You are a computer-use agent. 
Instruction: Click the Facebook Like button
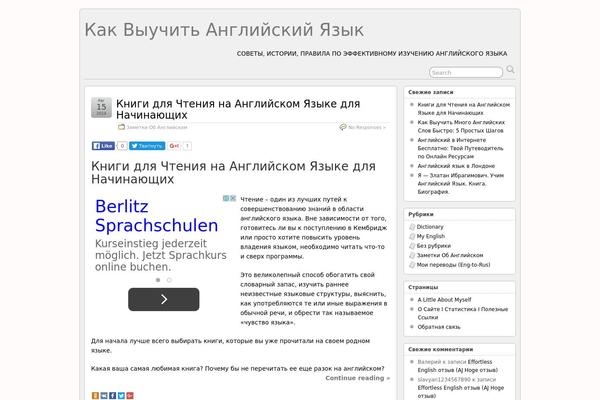pos(103,146)
